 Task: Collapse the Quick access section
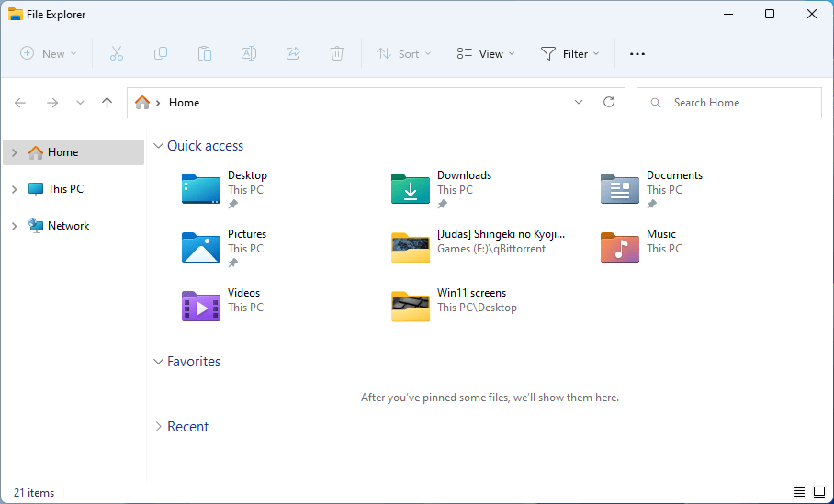click(x=158, y=146)
